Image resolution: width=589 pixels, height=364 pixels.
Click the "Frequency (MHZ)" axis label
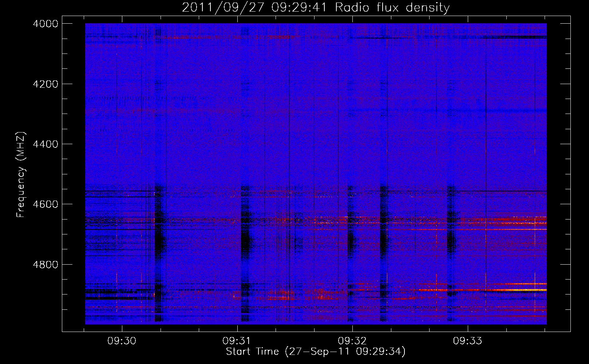21,175
